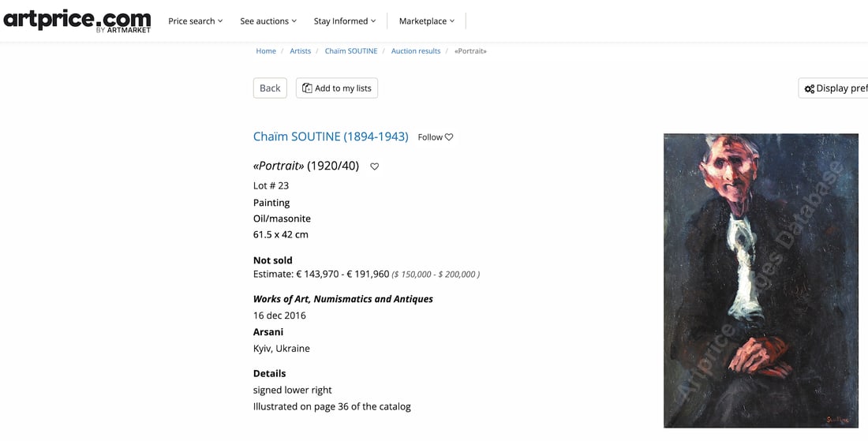Go to Auction results breadcrumb

click(x=416, y=51)
